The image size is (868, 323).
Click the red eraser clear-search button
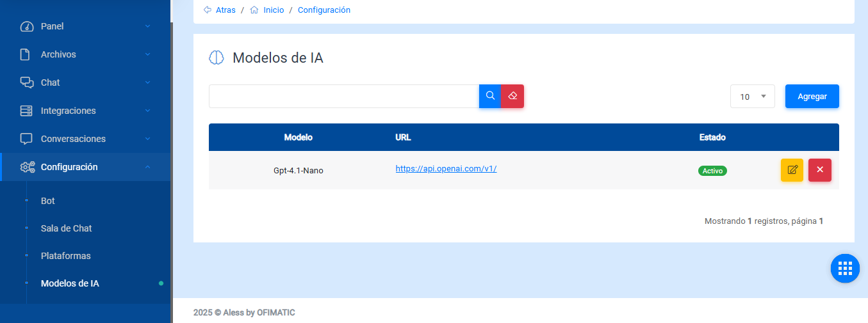click(512, 96)
